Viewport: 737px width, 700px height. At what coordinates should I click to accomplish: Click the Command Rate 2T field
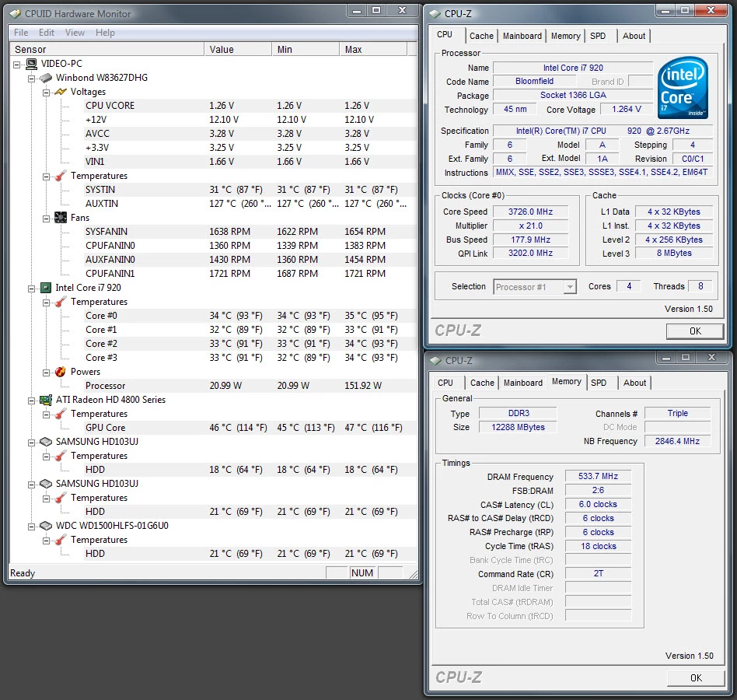(x=598, y=573)
